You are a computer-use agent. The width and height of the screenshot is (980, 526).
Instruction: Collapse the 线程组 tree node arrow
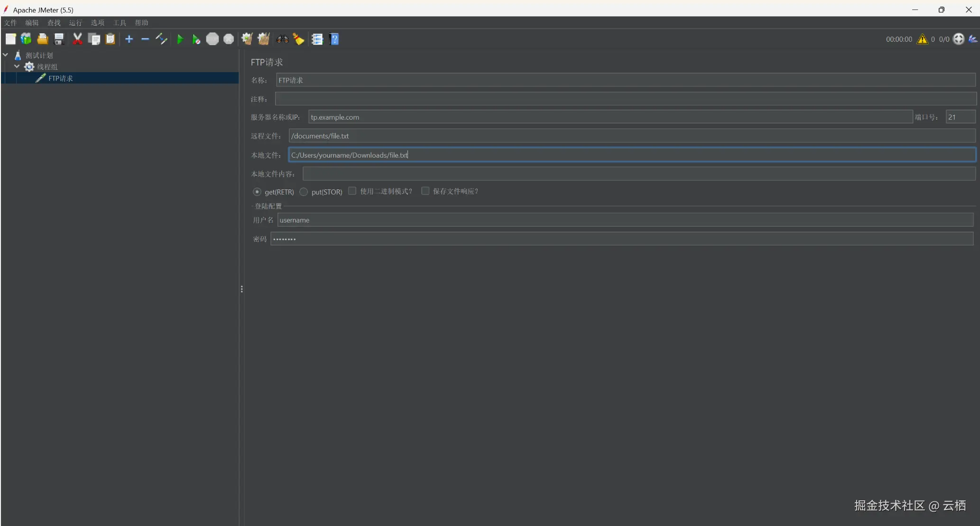(x=17, y=66)
